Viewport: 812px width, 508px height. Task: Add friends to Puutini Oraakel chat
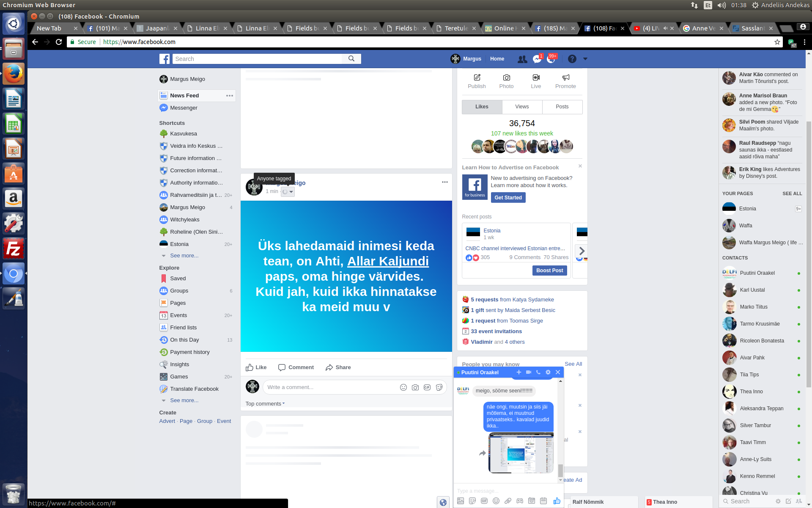[519, 372]
